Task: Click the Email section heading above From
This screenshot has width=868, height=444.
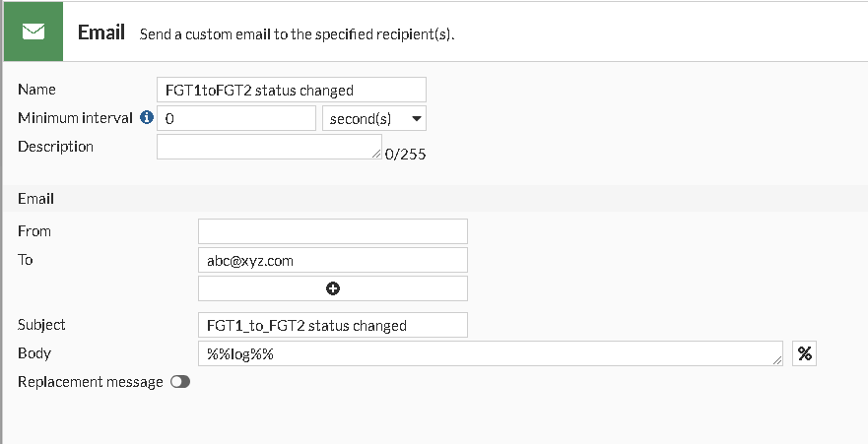Action: 36,199
